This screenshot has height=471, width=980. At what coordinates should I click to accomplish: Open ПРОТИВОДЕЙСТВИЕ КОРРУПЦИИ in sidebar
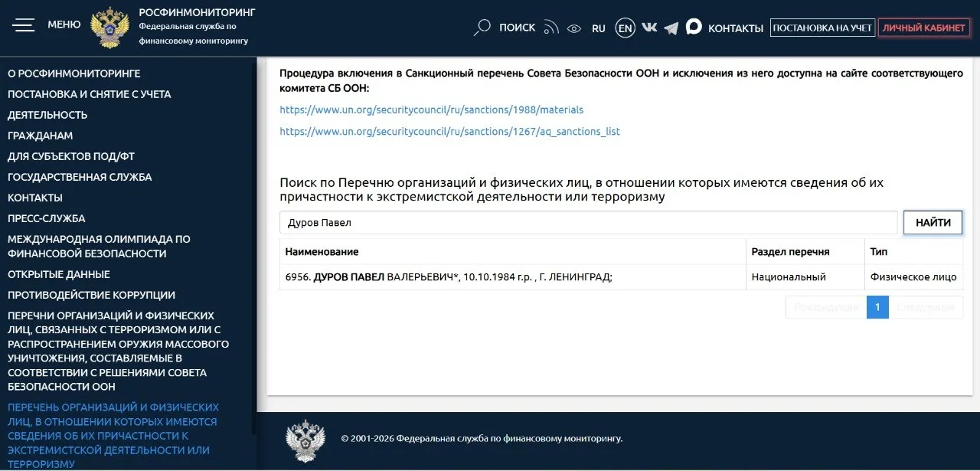(92, 295)
